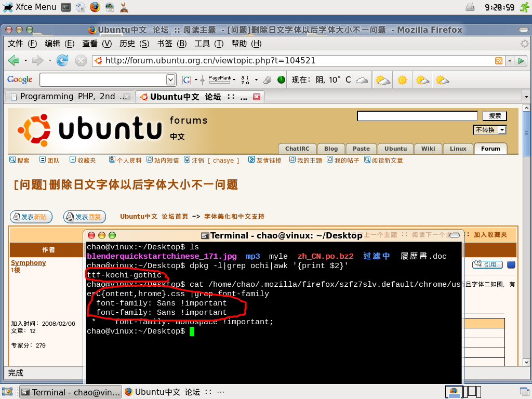Open the 编辑 (E) menu
532x399 pixels.
tap(60, 44)
